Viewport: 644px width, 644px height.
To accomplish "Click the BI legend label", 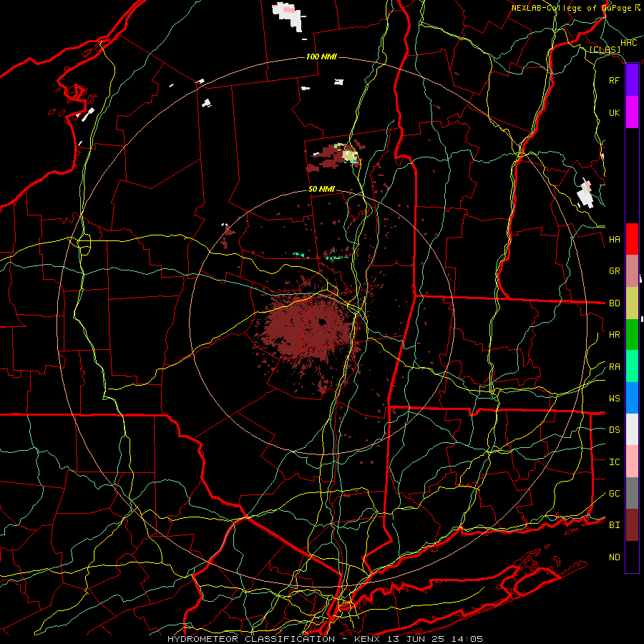I will click(x=614, y=525).
